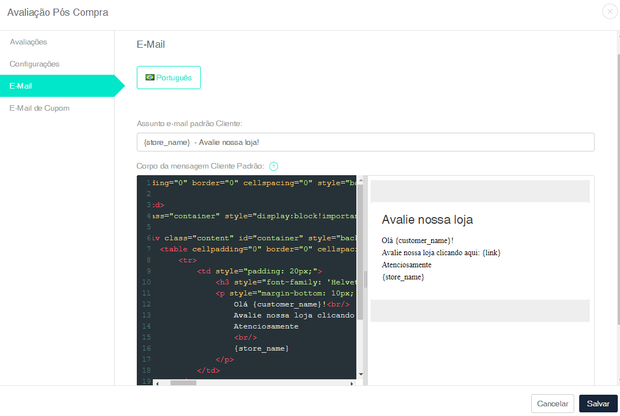620x416 pixels.
Task: Click the 'Olá {customer_name}!' code line
Action: tap(291, 304)
